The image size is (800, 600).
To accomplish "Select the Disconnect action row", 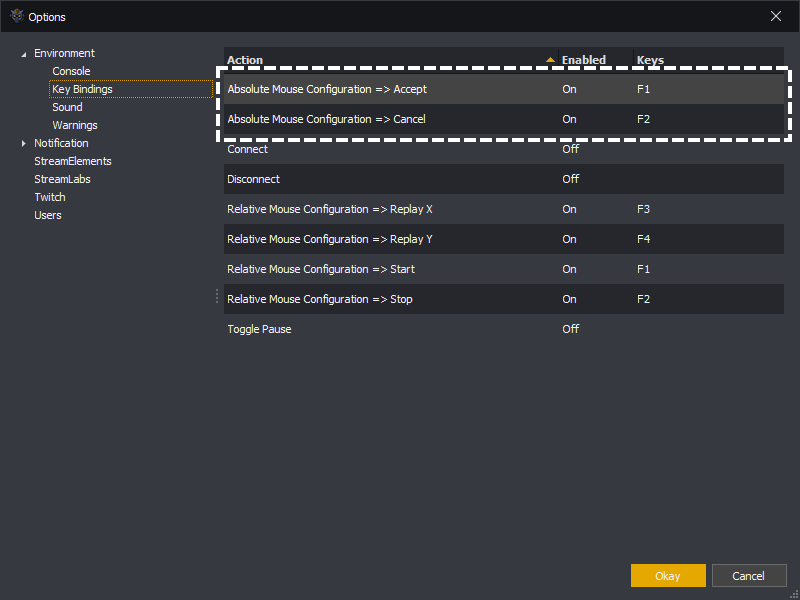I will pos(504,179).
